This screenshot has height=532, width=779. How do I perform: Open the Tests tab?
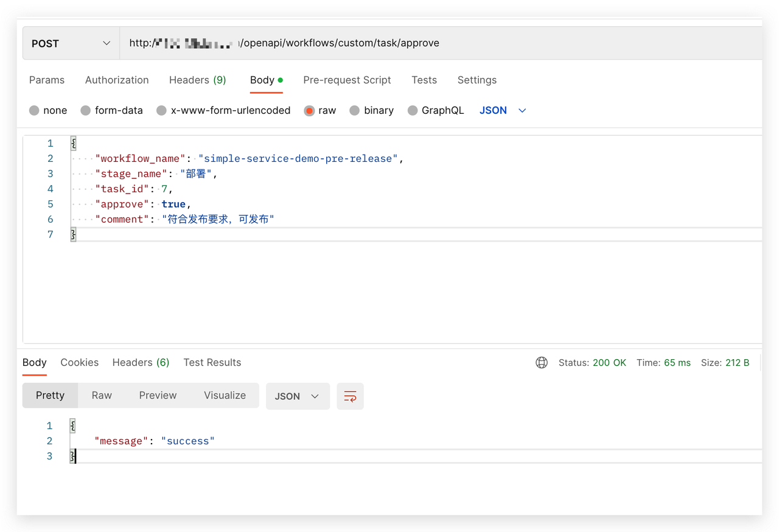[x=424, y=80]
